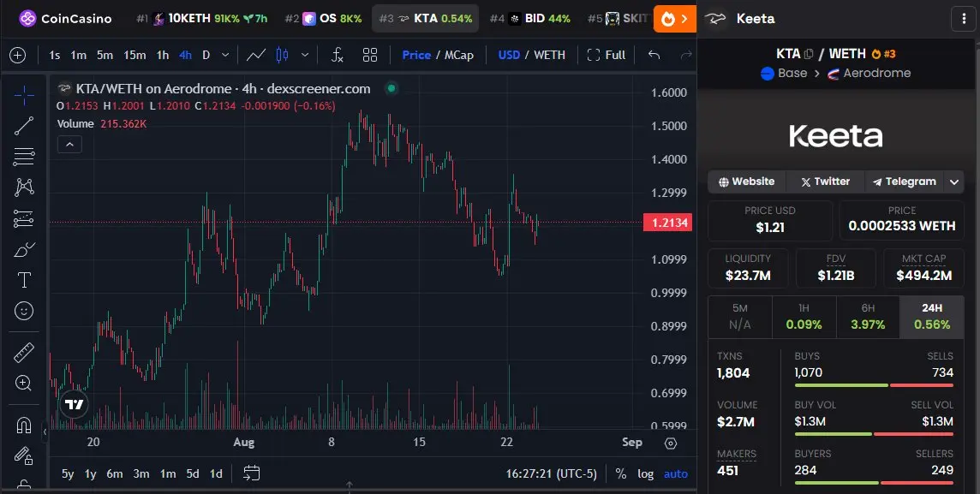980x494 pixels.
Task: Switch chart denomination to WETH
Action: [549, 55]
